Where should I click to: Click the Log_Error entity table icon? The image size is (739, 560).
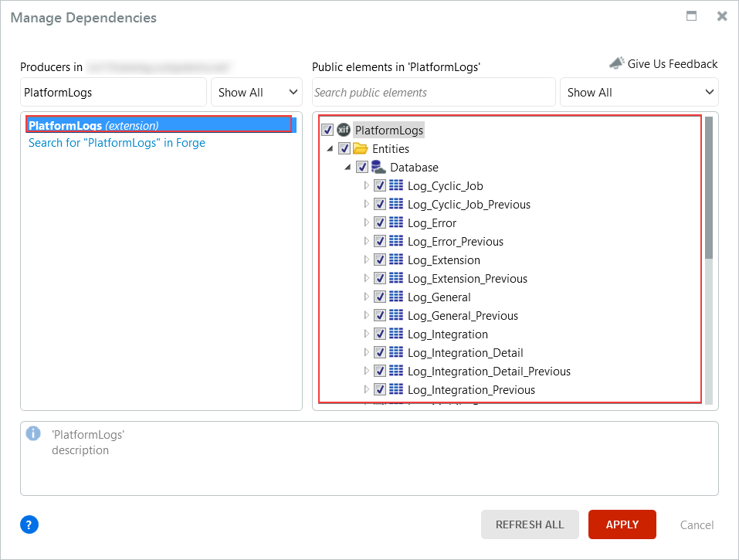click(x=396, y=222)
